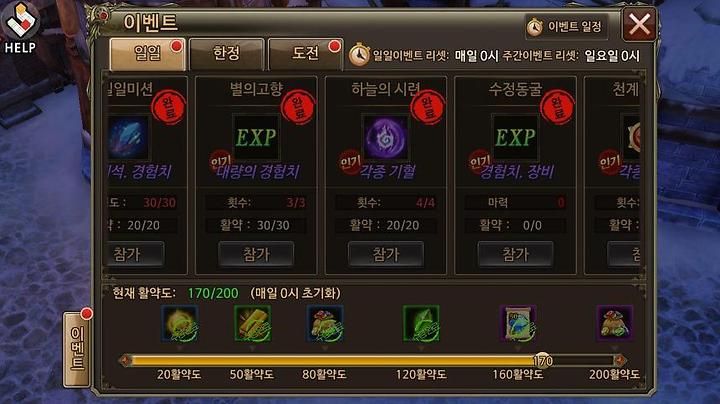Viewport: 720px width, 404px height.
Task: Close the 이벤트 window
Action: (639, 24)
